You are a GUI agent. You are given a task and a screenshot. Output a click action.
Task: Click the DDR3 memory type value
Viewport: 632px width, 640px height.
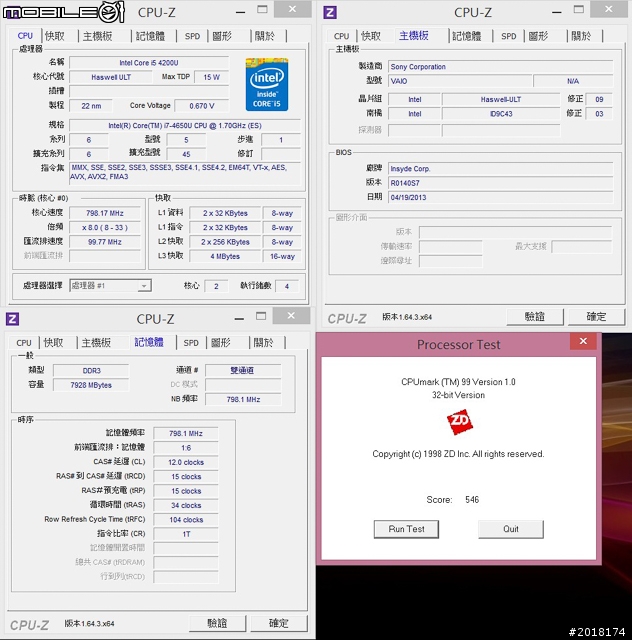[91, 371]
